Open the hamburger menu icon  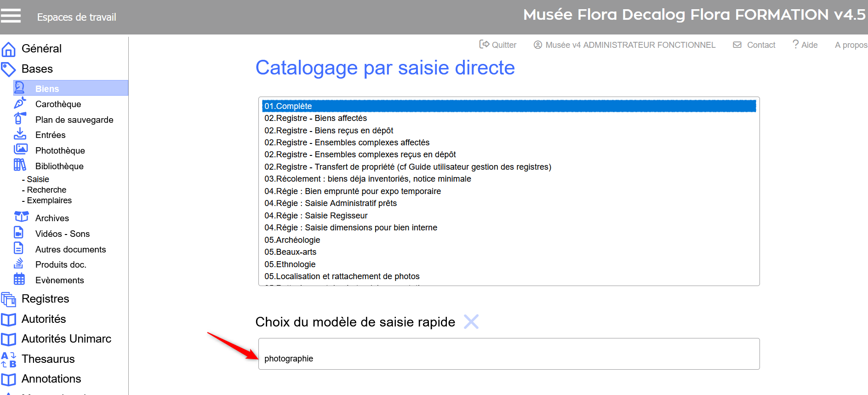pos(11,16)
